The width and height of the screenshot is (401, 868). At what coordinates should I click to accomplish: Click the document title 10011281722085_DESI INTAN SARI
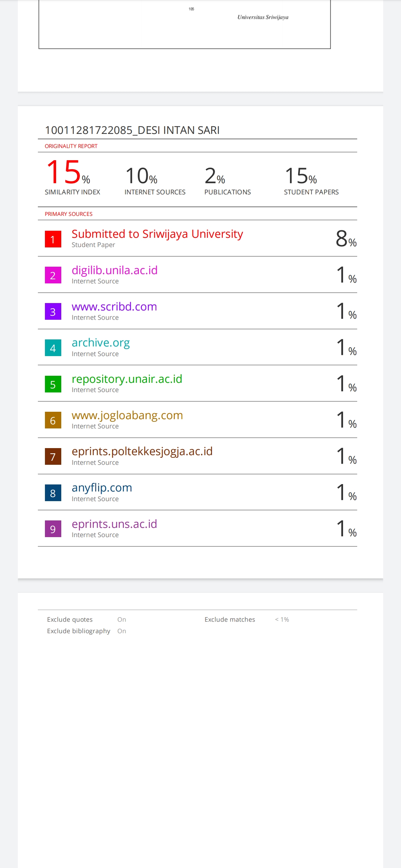point(132,130)
